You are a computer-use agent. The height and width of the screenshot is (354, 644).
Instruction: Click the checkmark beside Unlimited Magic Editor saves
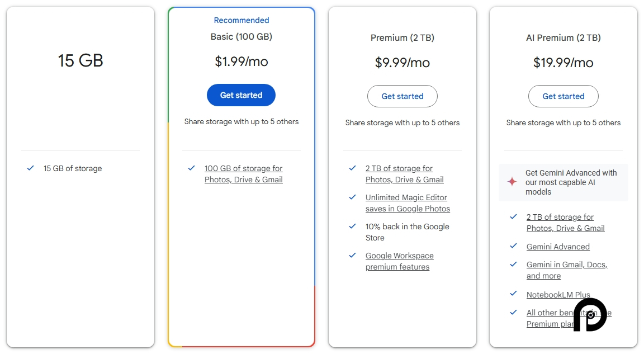352,198
